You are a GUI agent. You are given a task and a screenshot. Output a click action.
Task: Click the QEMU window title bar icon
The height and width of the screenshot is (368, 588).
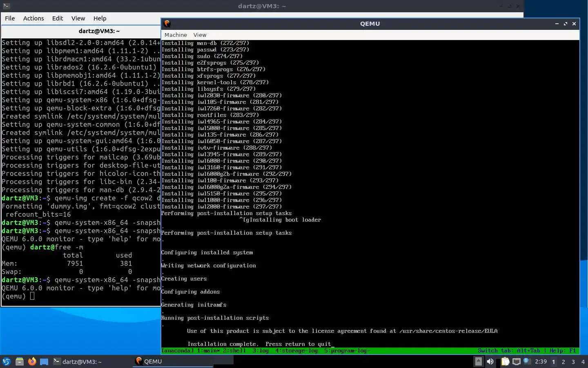coord(167,24)
